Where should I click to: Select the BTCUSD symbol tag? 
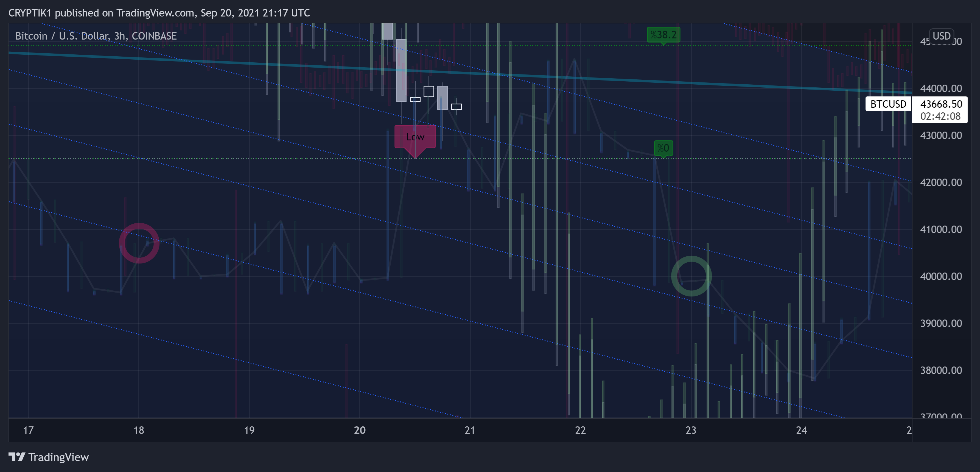click(x=888, y=104)
